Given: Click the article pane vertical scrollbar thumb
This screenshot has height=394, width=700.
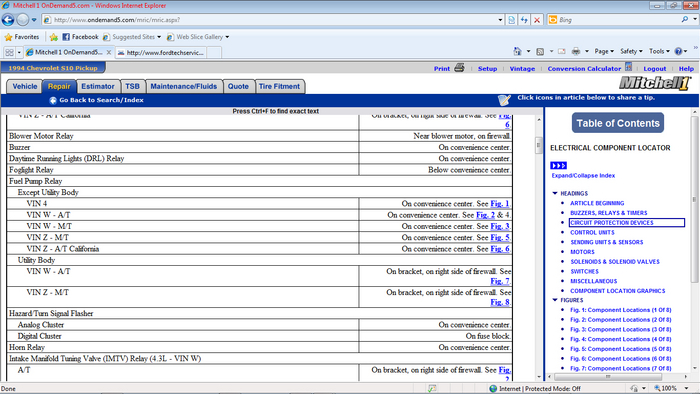Looking at the screenshot, I should [539, 145].
